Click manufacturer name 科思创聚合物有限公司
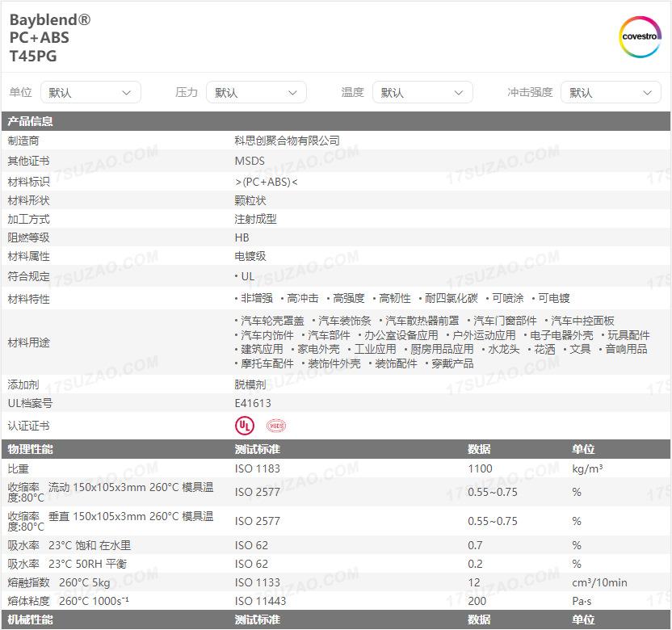This screenshot has height=630, width=672. tap(287, 141)
